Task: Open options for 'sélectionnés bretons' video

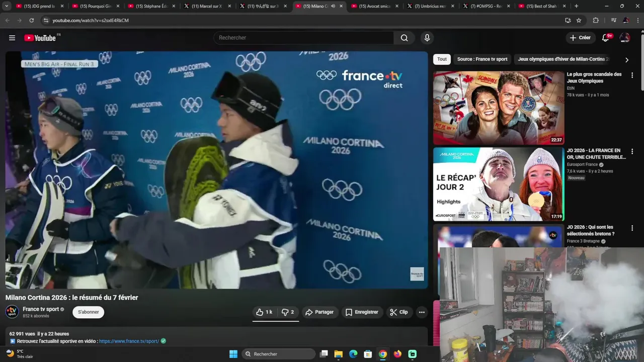Action: point(632,228)
